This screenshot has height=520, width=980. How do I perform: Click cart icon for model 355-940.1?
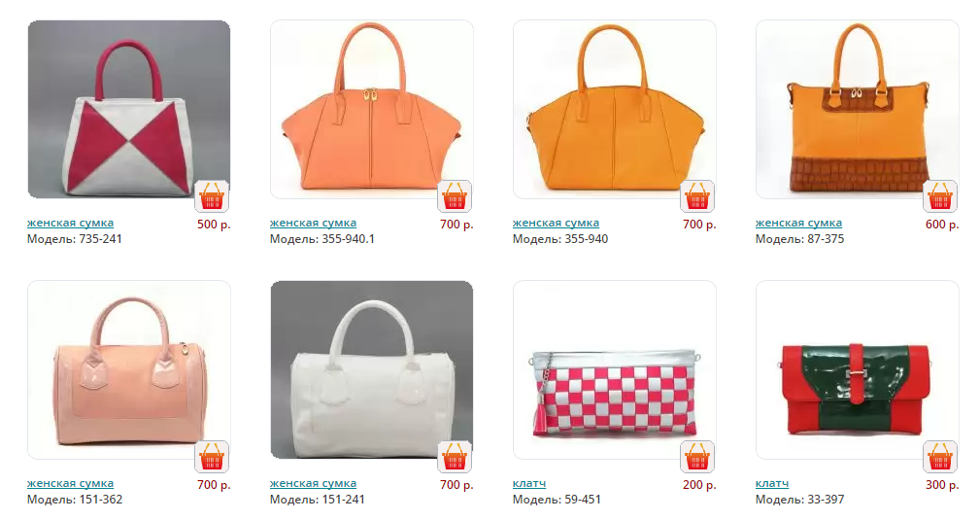(x=455, y=196)
